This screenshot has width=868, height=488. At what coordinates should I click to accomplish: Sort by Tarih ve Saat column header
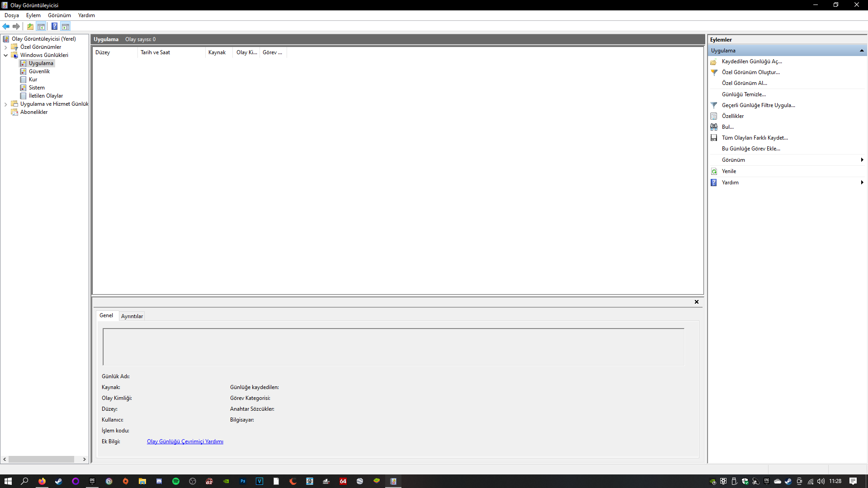point(171,52)
